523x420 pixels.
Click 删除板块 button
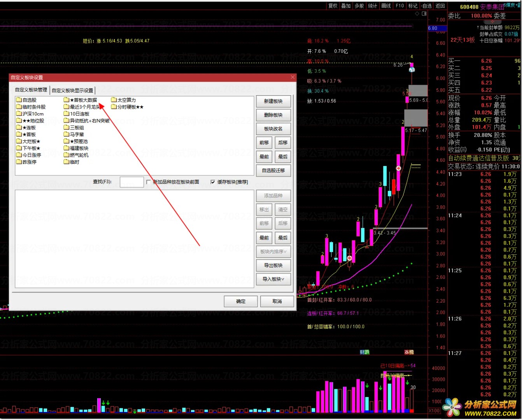click(x=274, y=115)
